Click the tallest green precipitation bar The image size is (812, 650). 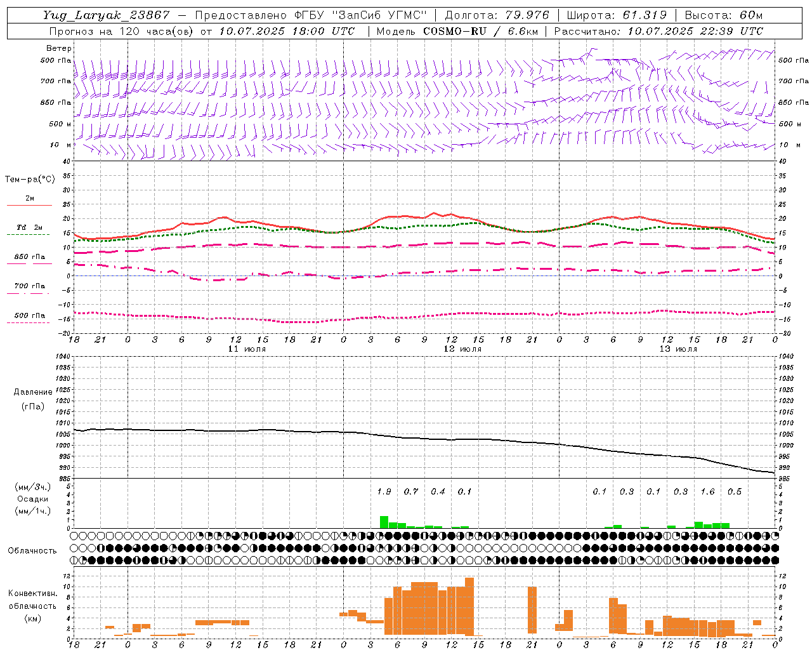(x=384, y=522)
